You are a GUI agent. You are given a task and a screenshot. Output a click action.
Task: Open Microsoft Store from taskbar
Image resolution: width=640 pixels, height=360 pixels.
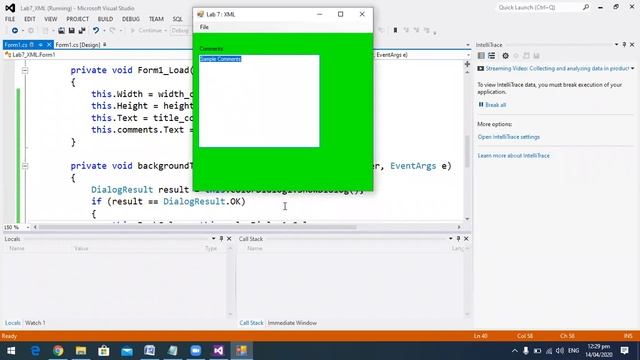[x=104, y=351]
